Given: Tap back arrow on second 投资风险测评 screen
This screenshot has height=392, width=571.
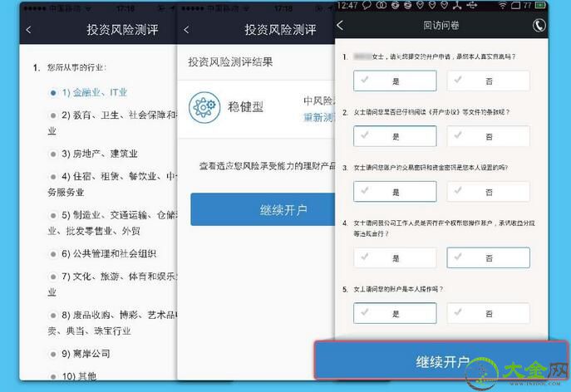Looking at the screenshot, I should tap(186, 30).
